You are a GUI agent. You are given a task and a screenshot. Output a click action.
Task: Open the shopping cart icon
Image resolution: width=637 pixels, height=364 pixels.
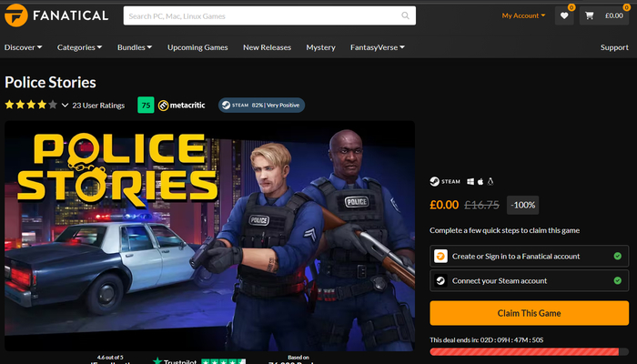click(590, 15)
